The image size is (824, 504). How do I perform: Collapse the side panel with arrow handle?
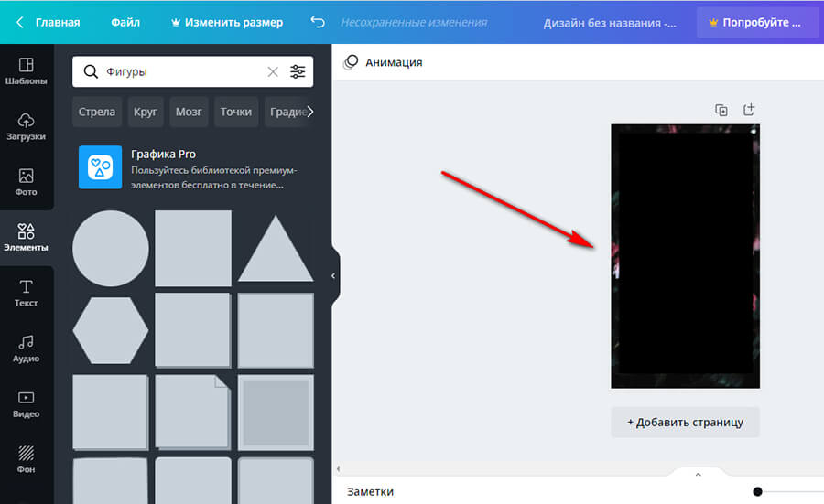click(x=333, y=274)
